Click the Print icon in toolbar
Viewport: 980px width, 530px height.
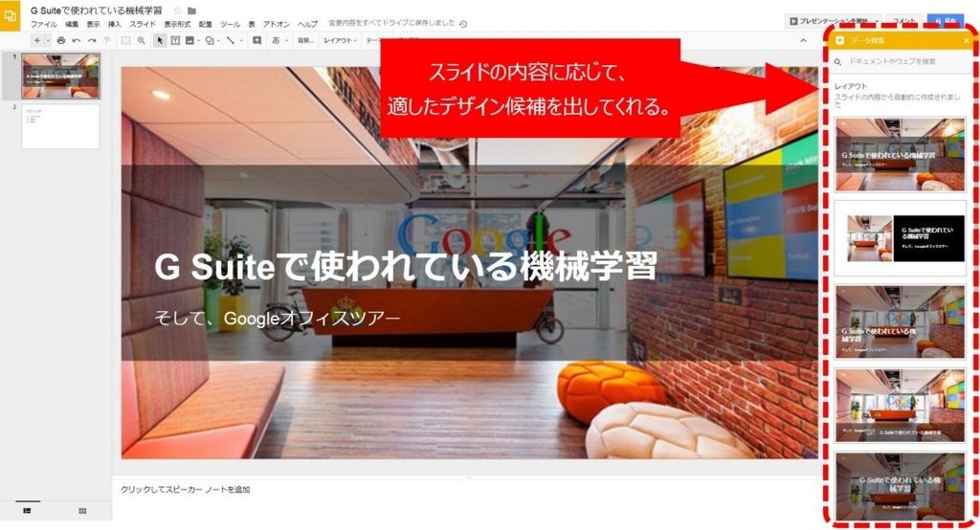[x=60, y=40]
